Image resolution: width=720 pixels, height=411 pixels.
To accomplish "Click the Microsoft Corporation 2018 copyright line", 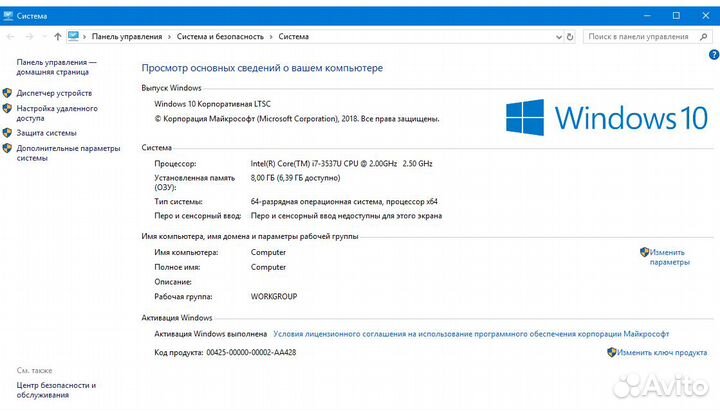I will pos(297,119).
